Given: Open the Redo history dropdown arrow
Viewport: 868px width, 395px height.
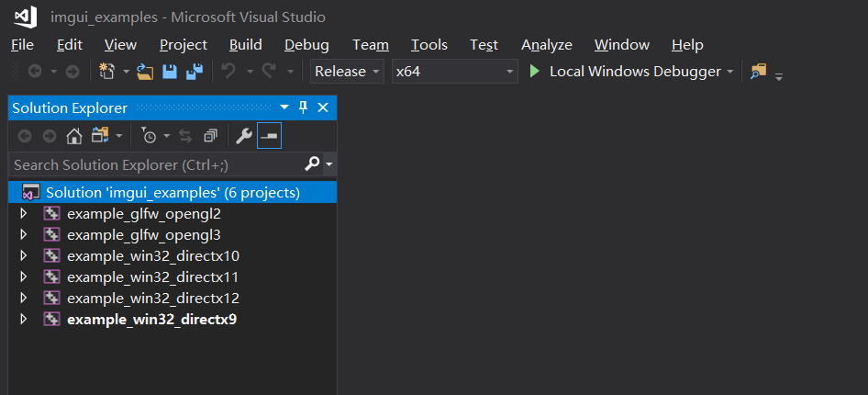Looking at the screenshot, I should pyautogui.click(x=291, y=72).
